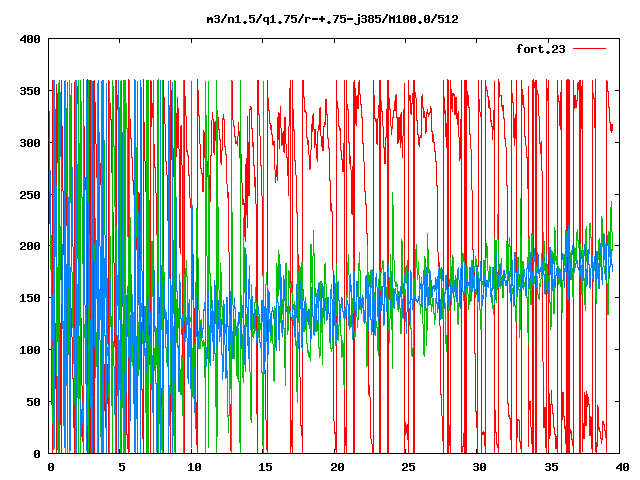
Task: Click the plot title m3/n1.5/q1.75/r-+.75-j385/M100.0/512
Action: click(332, 19)
